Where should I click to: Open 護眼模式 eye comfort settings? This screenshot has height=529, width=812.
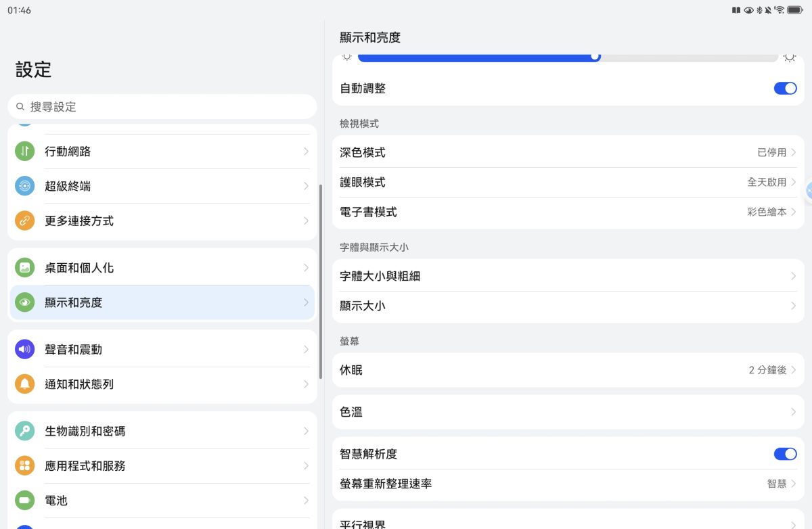coord(568,183)
